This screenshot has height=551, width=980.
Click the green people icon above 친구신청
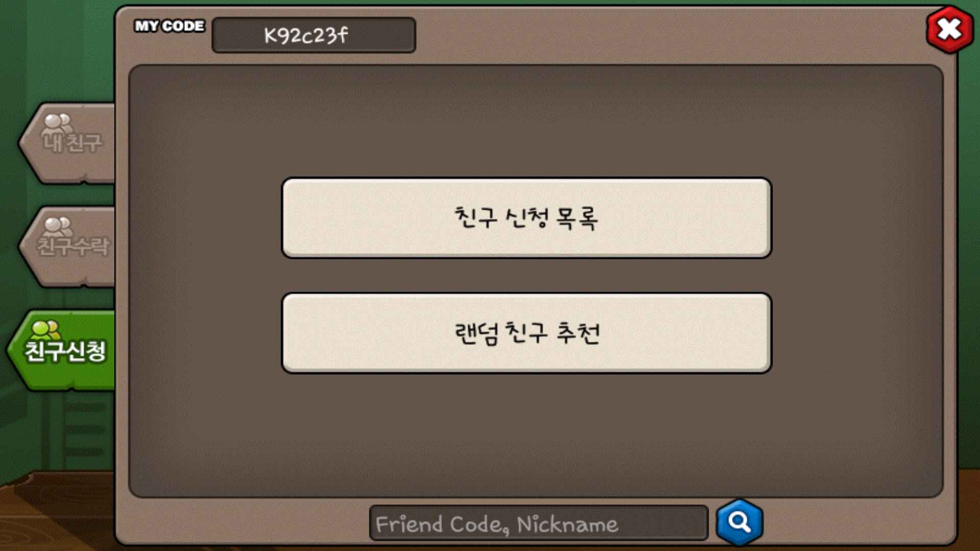point(45,330)
